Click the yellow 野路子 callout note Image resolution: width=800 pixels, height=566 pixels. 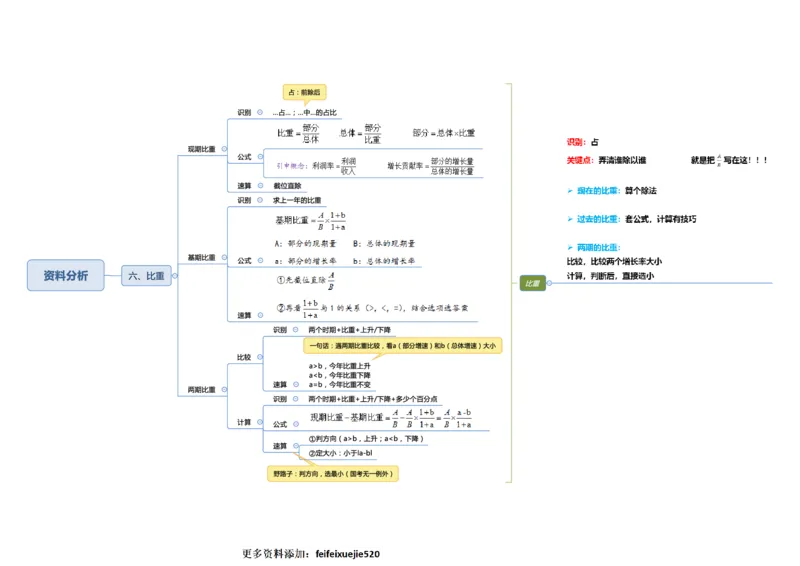pyautogui.click(x=333, y=473)
